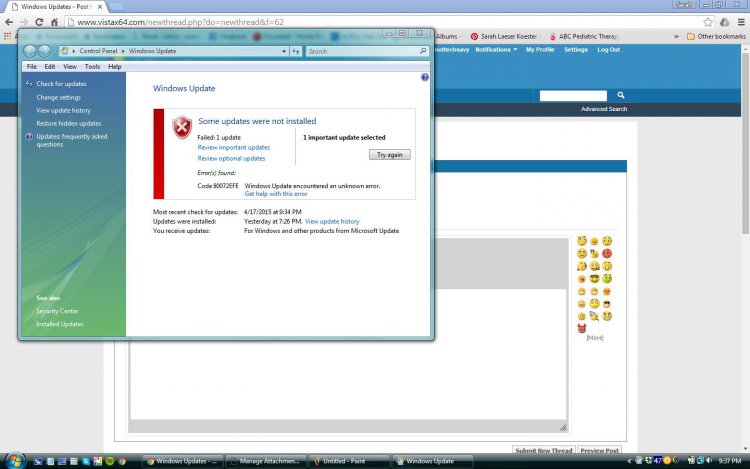
Task: Click the tray icon showing number 47
Action: [658, 461]
